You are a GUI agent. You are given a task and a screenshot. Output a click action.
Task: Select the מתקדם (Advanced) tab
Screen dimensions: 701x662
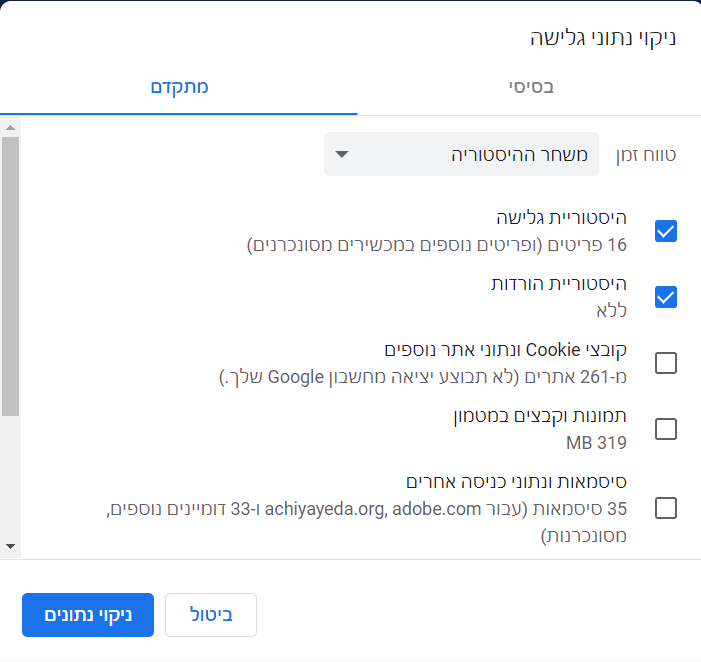point(179,87)
